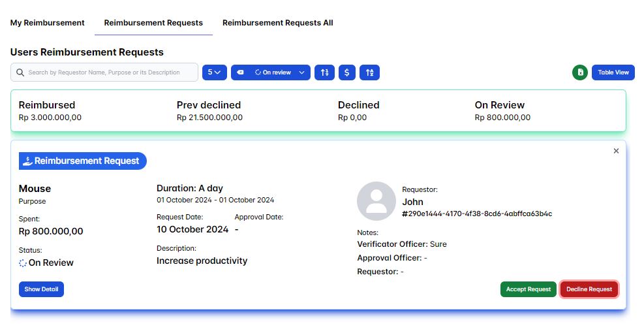Focus the requestor name search field

[x=111, y=72]
